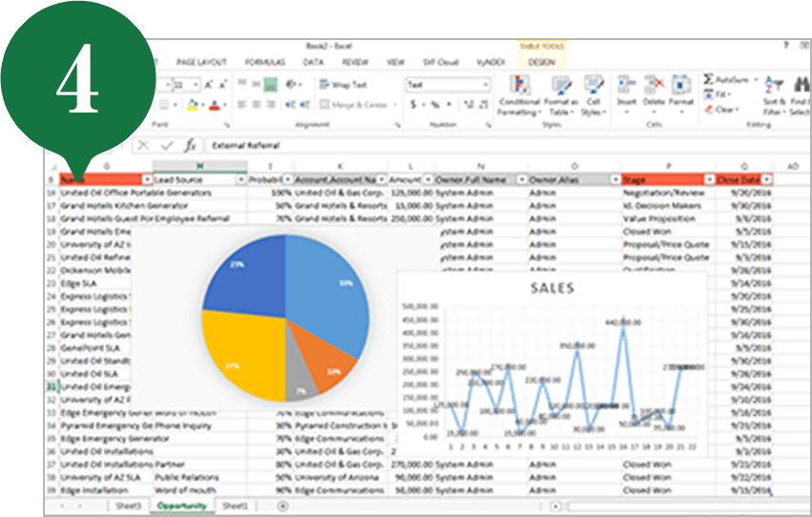Click the Increase Font Size icon
This screenshot has height=517, width=812.
(x=208, y=84)
